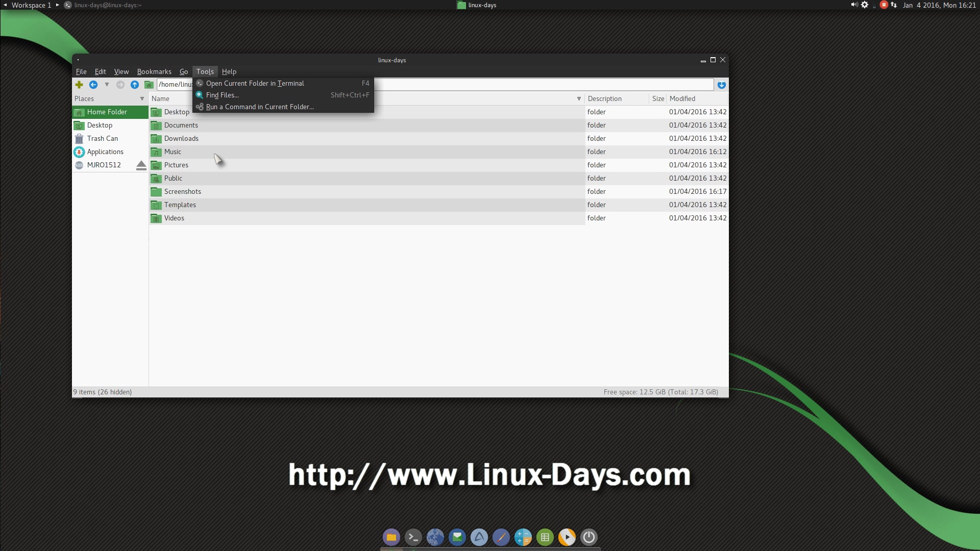Screen dimensions: 980x551
Task: Click the settings gear tray icon
Action: 865,5
